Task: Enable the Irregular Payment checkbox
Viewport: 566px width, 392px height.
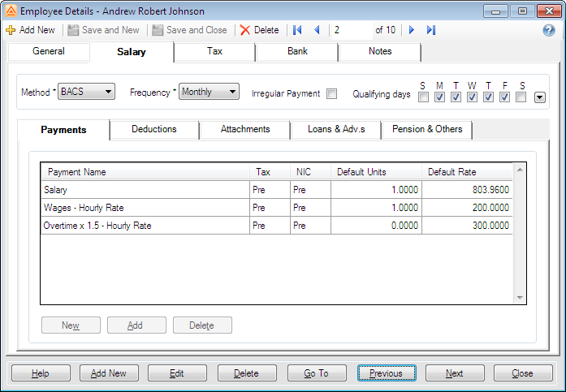Action: tap(331, 93)
